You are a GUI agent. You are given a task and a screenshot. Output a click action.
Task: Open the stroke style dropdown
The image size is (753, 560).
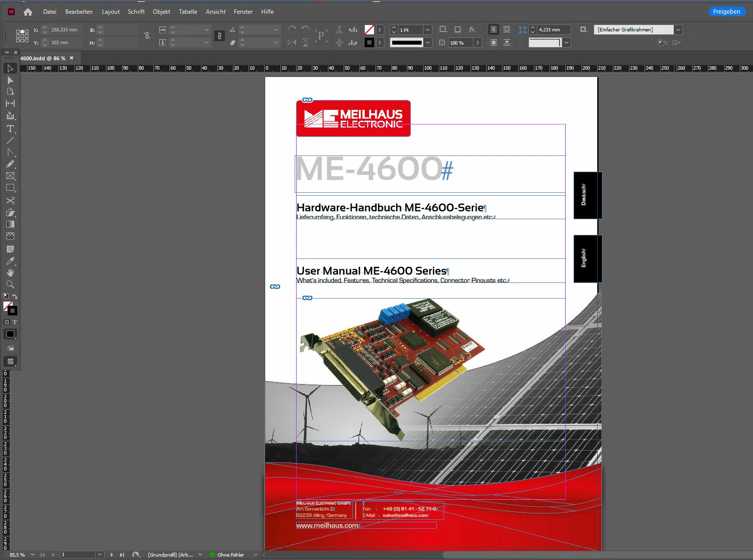[427, 43]
